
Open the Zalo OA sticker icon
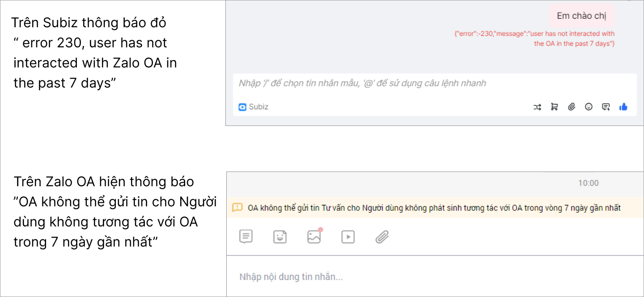280,237
